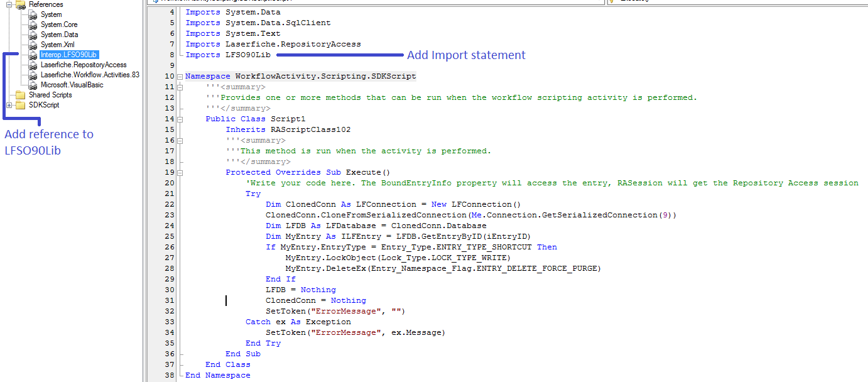Click the "Inherits RAScriptClass102" line
The width and height of the screenshot is (868, 382).
[x=288, y=130]
